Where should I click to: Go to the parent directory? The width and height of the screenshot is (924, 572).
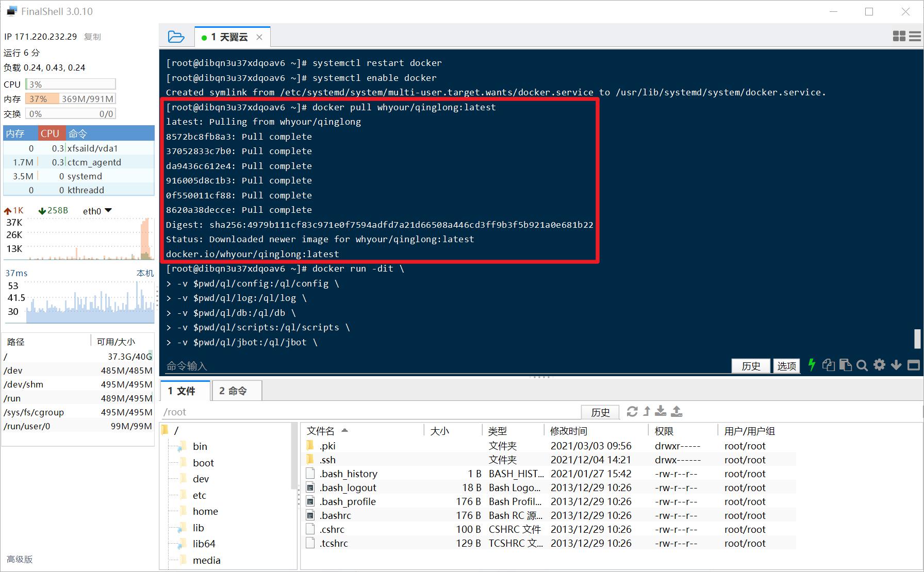click(647, 411)
